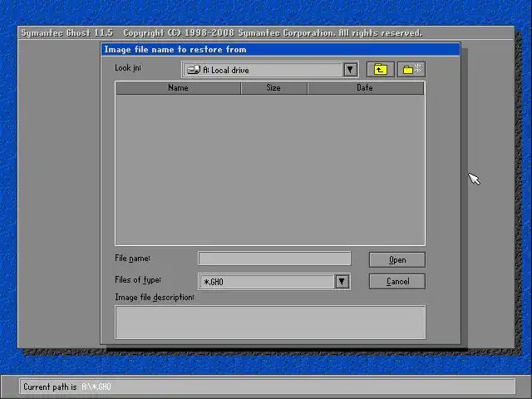Select the A: Local drive combo box
Image resolution: width=532 pixels, height=399 pixels.
270,70
